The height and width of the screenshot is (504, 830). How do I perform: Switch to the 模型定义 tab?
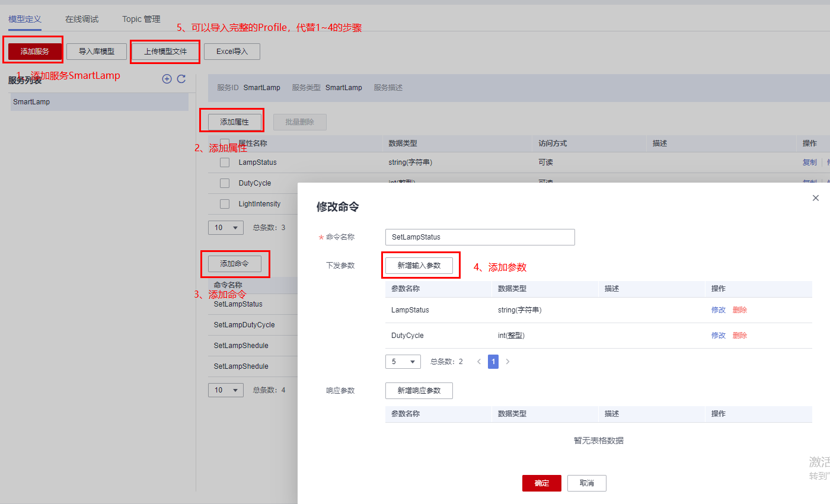(25, 19)
